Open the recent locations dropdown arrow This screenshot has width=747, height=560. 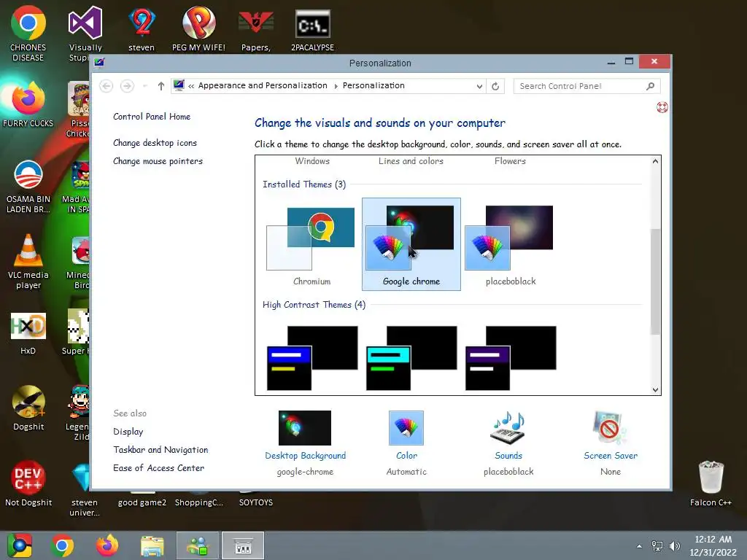click(145, 86)
